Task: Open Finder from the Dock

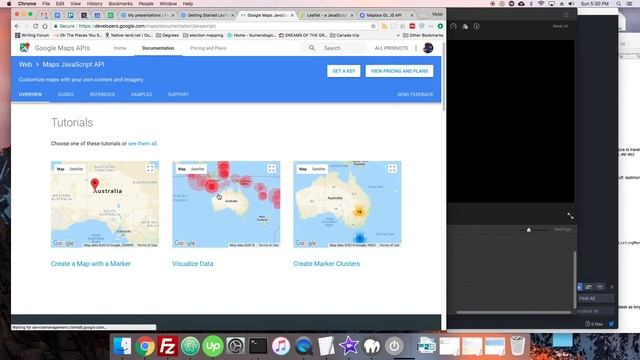Action: point(122,346)
